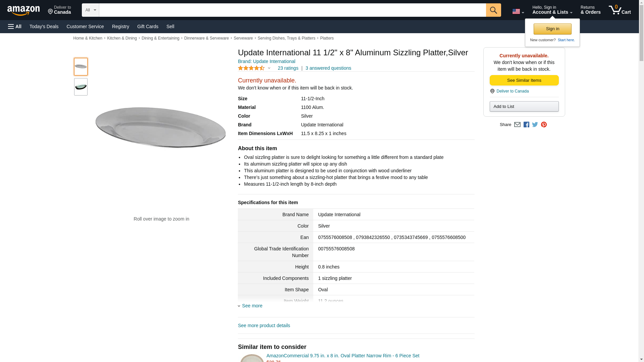Select the second platter thumbnail image
The height and width of the screenshot is (362, 644).
(x=81, y=87)
